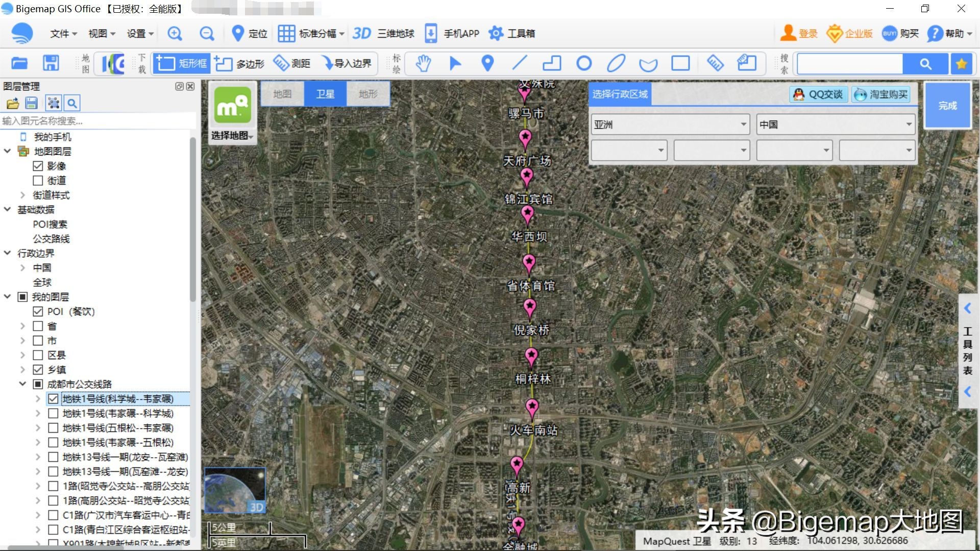Select the 多边形 polygon download tool
This screenshot has height=551, width=980.
click(x=238, y=63)
